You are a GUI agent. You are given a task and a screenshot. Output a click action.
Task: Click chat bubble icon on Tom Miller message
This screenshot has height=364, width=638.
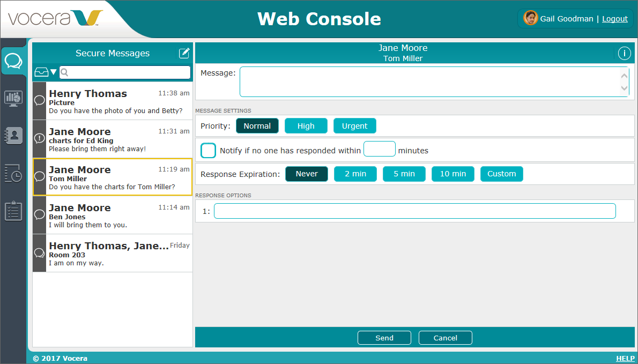40,176
